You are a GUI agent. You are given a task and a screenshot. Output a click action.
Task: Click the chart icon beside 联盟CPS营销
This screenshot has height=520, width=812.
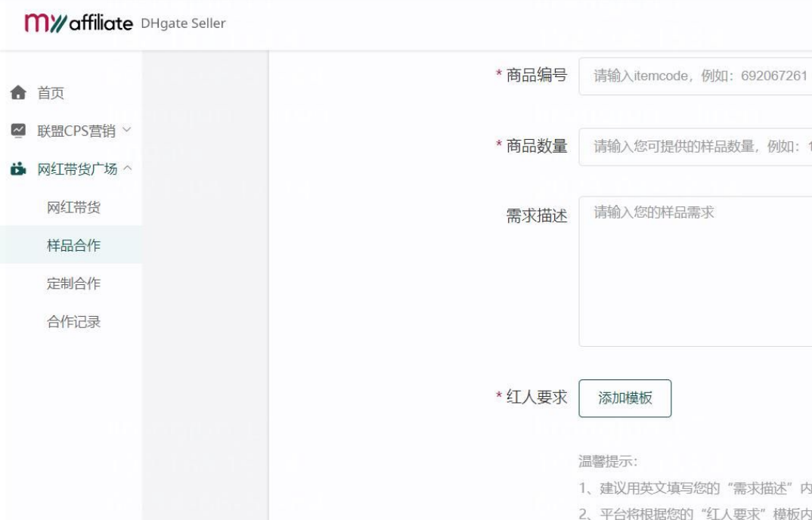(x=18, y=131)
